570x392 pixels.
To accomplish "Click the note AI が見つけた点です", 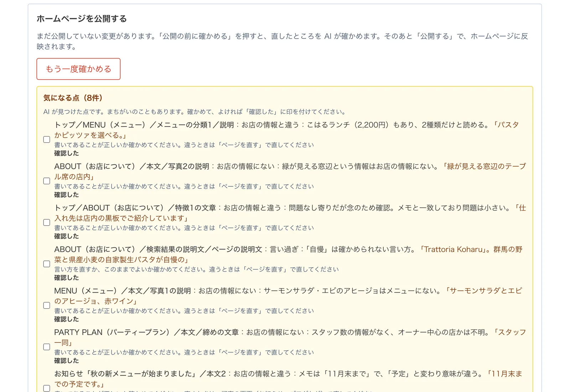I will 195,112.
